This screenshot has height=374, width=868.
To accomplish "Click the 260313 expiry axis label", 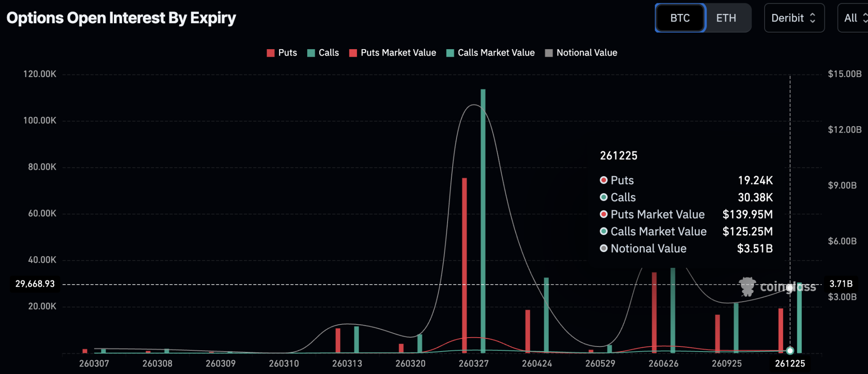I will tap(347, 363).
